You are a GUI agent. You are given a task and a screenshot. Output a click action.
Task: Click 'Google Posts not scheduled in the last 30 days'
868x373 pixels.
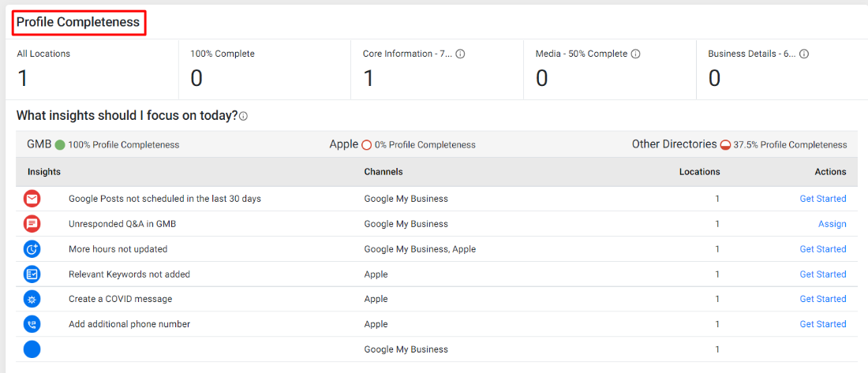coord(164,199)
